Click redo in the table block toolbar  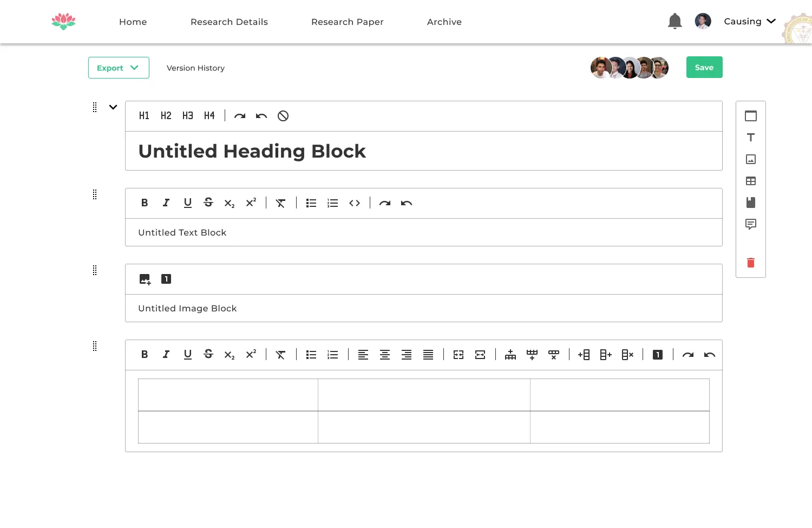pyautogui.click(x=688, y=355)
